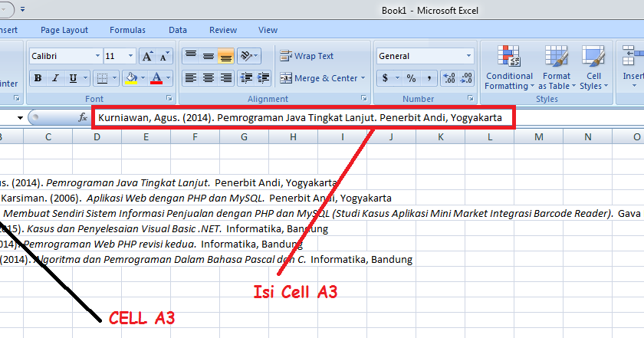Open the Orientation text rotation button
The height and width of the screenshot is (338, 644).
pos(249,56)
